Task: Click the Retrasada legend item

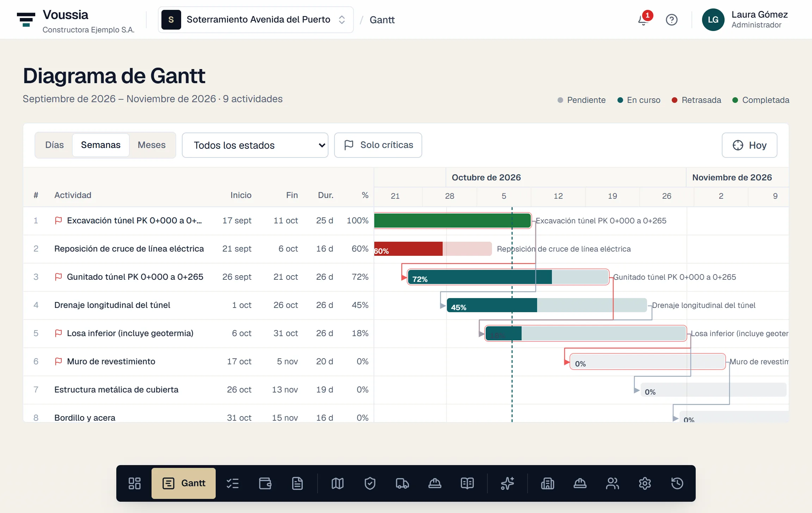Action: click(x=696, y=100)
